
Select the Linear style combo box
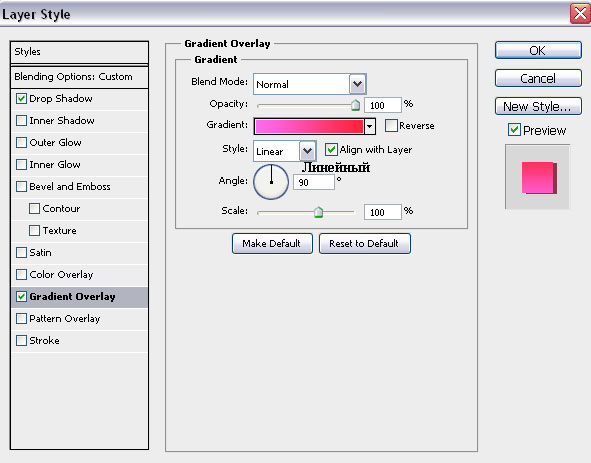point(285,151)
